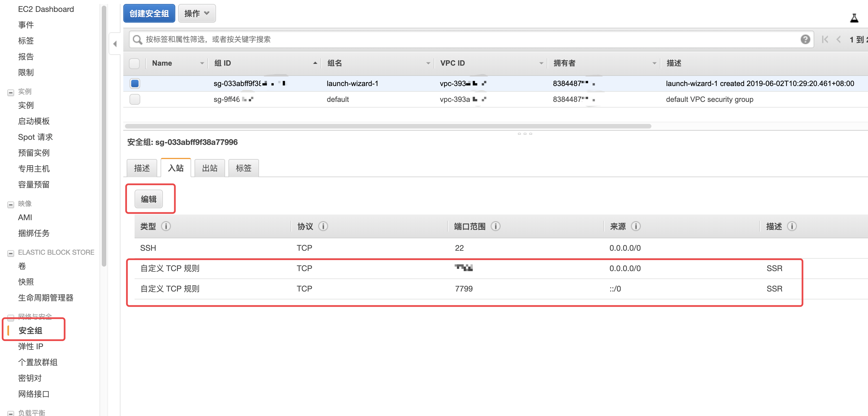Toggle the select-all security groups checkbox
Image resolution: width=868 pixels, height=416 pixels.
(135, 63)
